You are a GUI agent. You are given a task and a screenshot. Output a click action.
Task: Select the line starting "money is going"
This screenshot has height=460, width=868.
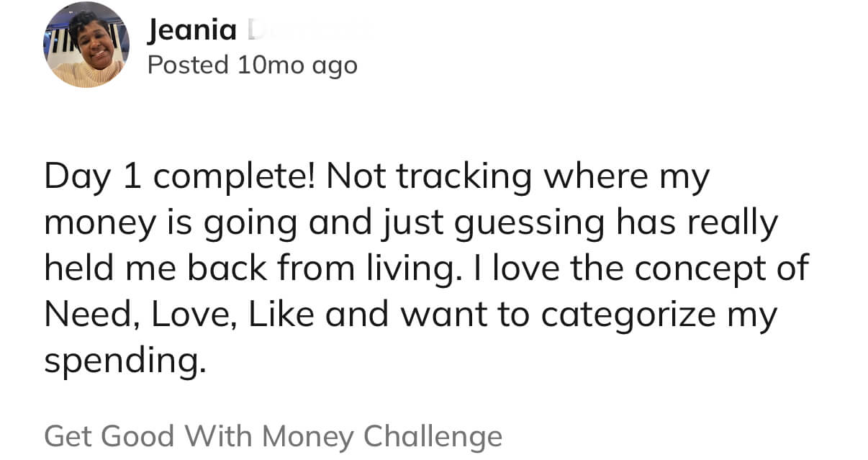point(410,223)
